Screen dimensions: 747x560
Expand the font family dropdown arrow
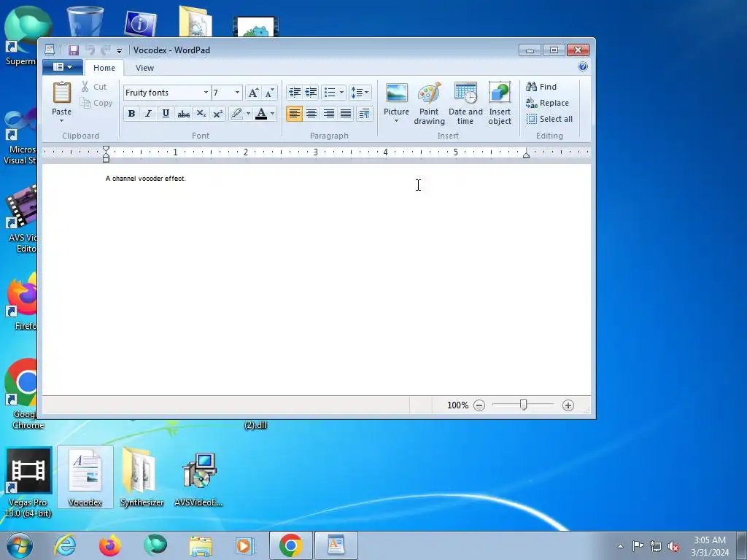(x=206, y=93)
